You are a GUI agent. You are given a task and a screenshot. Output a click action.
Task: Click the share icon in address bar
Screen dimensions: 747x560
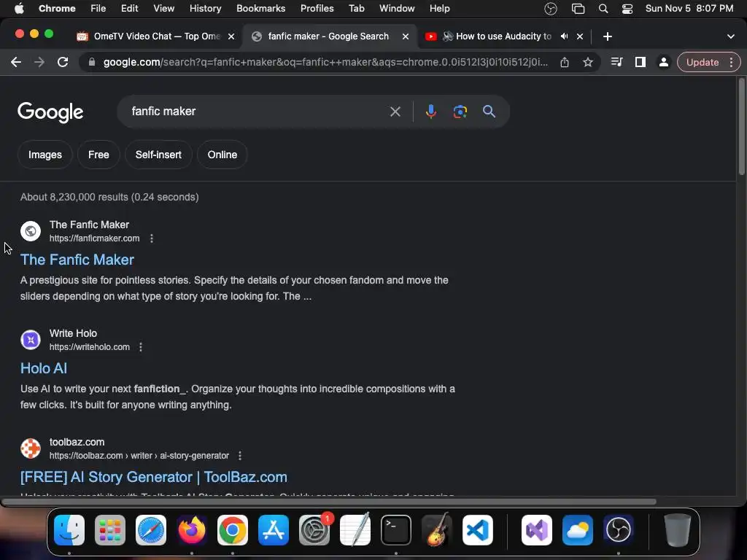pyautogui.click(x=565, y=63)
